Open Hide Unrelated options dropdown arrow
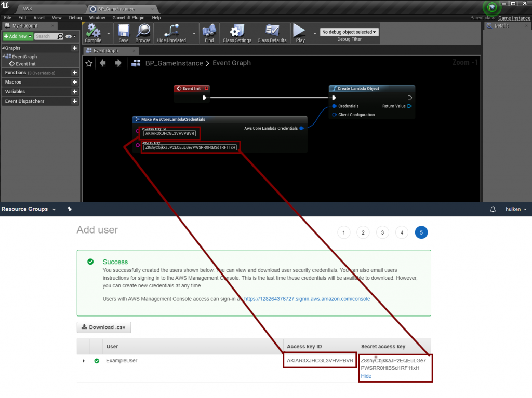The height and width of the screenshot is (398, 532). 194,33
